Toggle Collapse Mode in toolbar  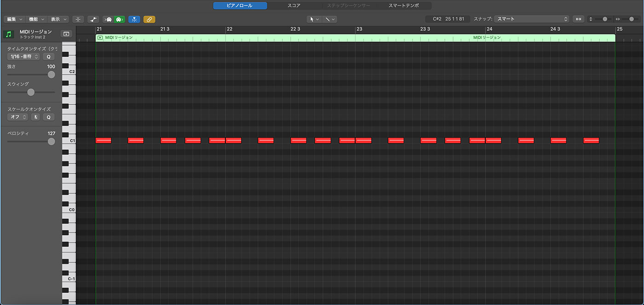[78, 19]
